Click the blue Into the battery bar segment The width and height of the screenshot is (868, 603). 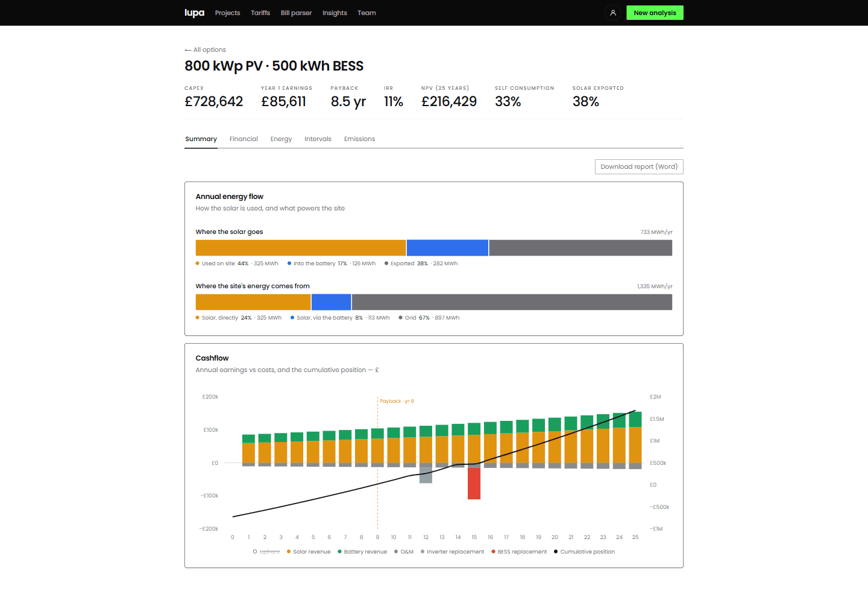coord(447,248)
